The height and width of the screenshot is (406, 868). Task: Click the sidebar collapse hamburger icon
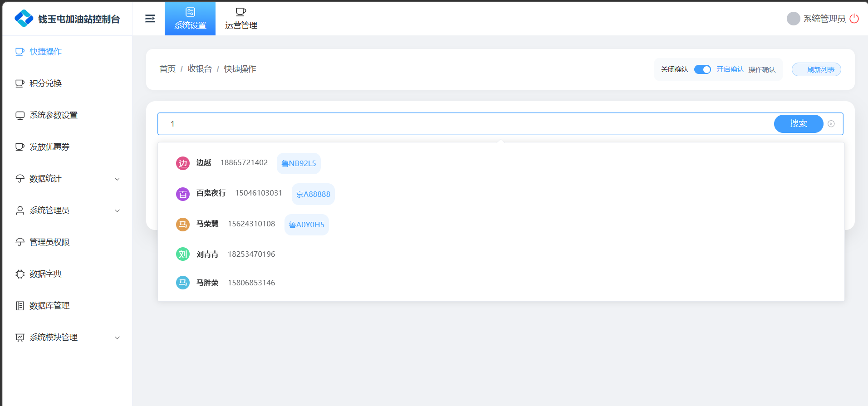[150, 19]
